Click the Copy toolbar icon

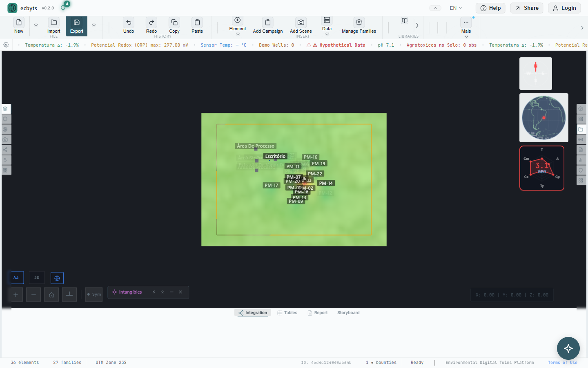(174, 22)
